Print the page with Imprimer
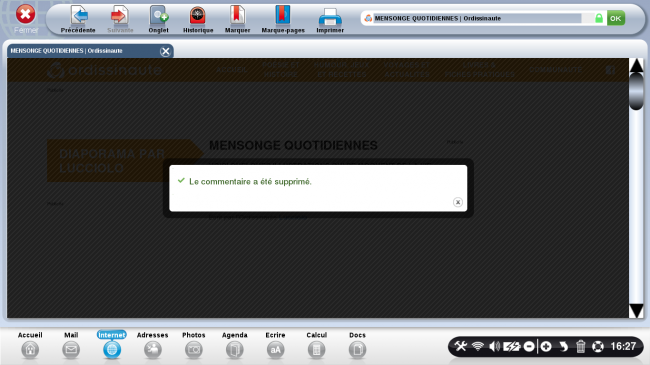The width and height of the screenshot is (650, 365). (330, 19)
